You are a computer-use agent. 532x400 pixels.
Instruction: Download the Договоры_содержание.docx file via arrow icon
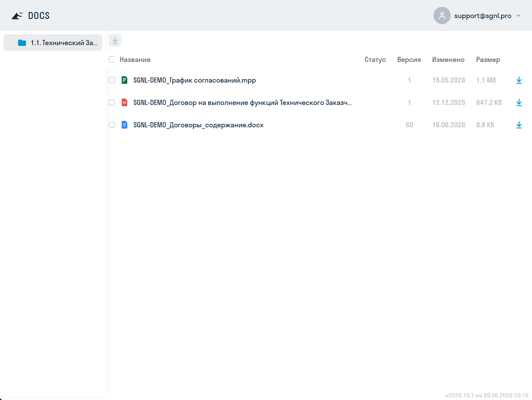point(519,125)
